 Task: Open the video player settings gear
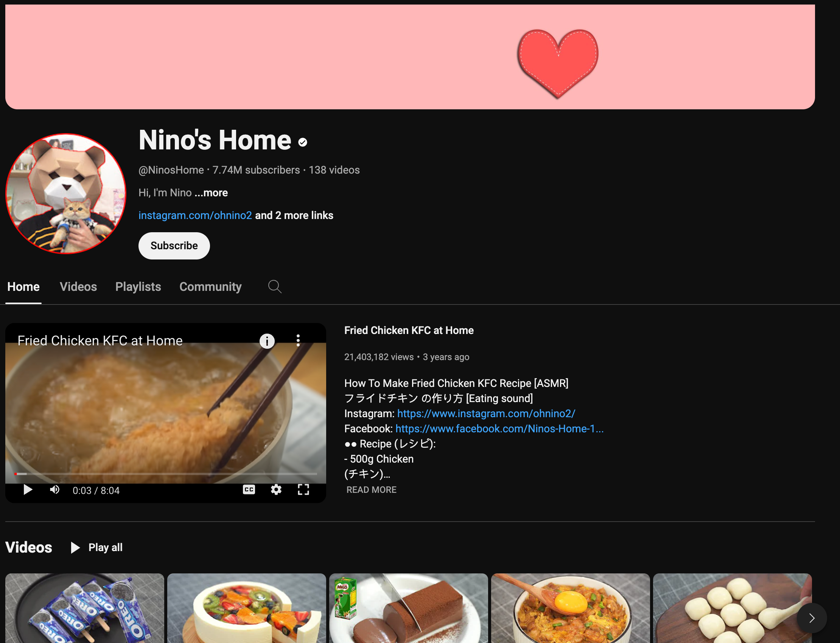point(276,490)
